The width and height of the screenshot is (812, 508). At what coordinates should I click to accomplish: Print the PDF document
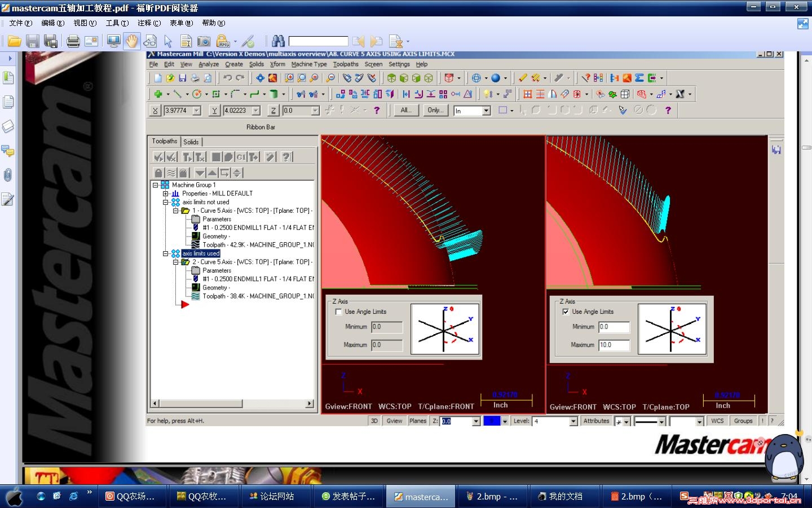pyautogui.click(x=73, y=41)
